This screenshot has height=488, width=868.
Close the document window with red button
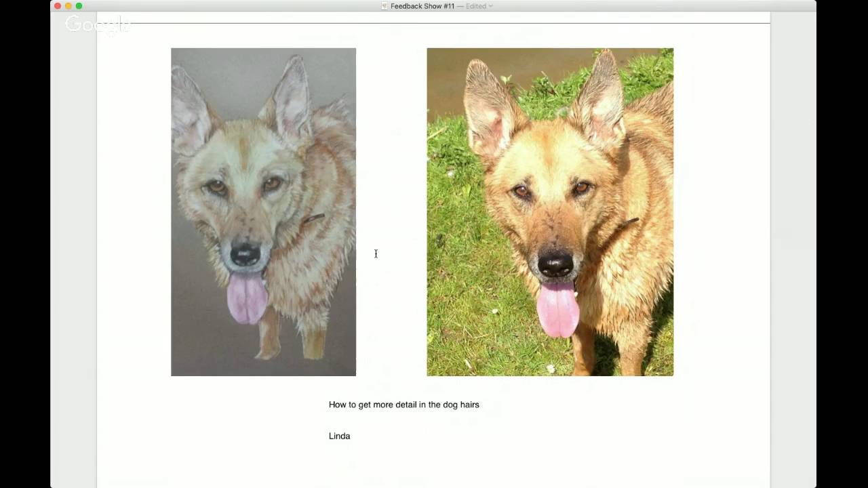(x=58, y=6)
